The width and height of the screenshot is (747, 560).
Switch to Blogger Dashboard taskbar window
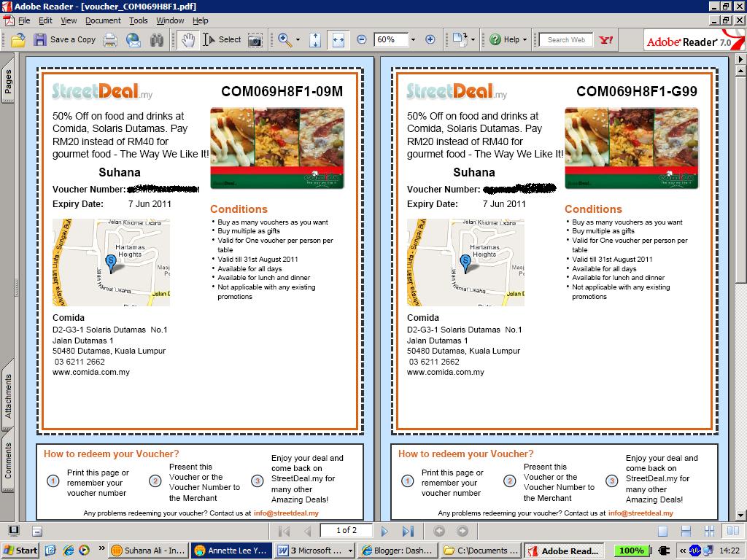(x=398, y=551)
